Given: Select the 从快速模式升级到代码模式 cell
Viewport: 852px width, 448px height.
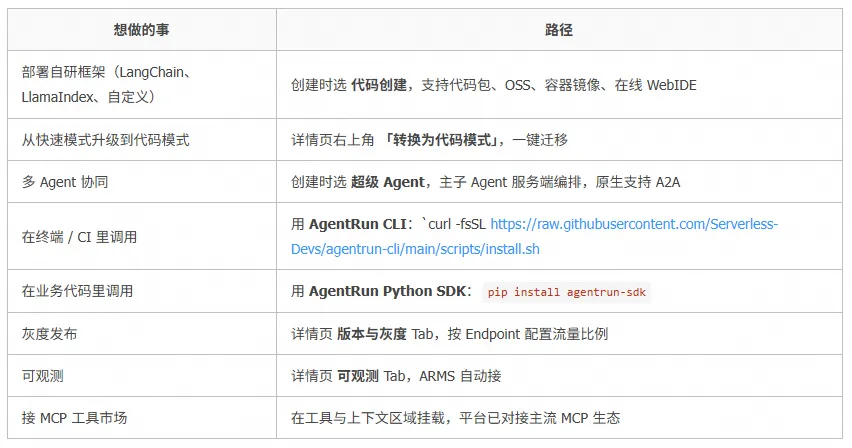Looking at the screenshot, I should tap(142, 140).
